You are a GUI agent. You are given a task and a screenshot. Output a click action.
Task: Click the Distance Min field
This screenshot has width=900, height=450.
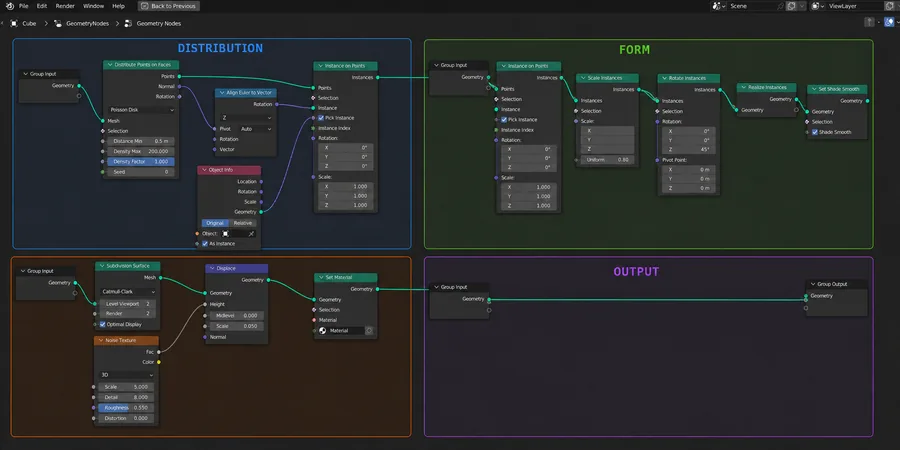pos(141,141)
